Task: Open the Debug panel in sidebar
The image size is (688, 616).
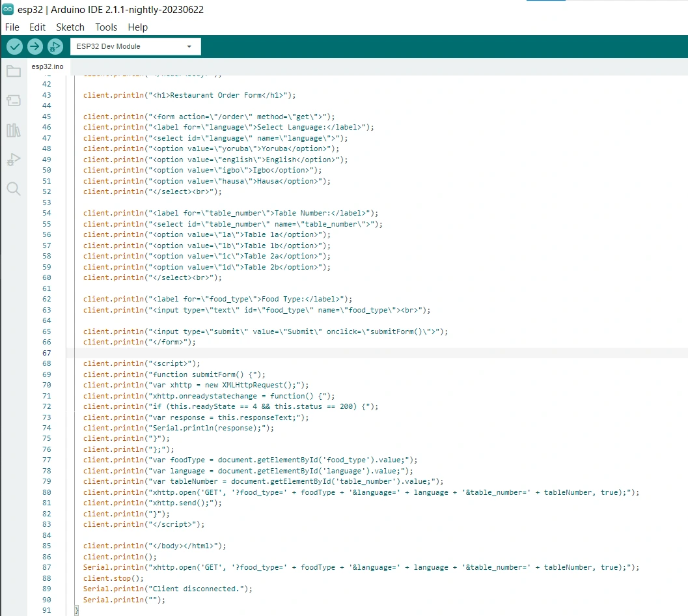Action: pos(14,160)
